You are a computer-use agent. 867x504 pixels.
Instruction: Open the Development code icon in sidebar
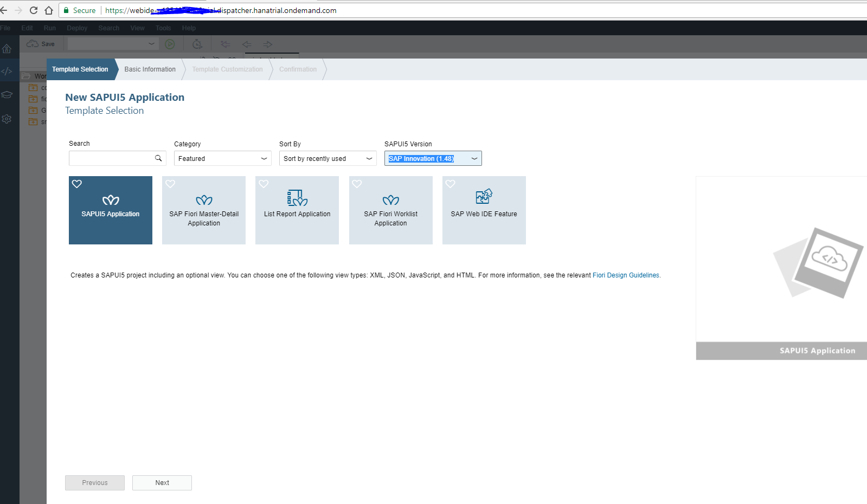pos(7,72)
